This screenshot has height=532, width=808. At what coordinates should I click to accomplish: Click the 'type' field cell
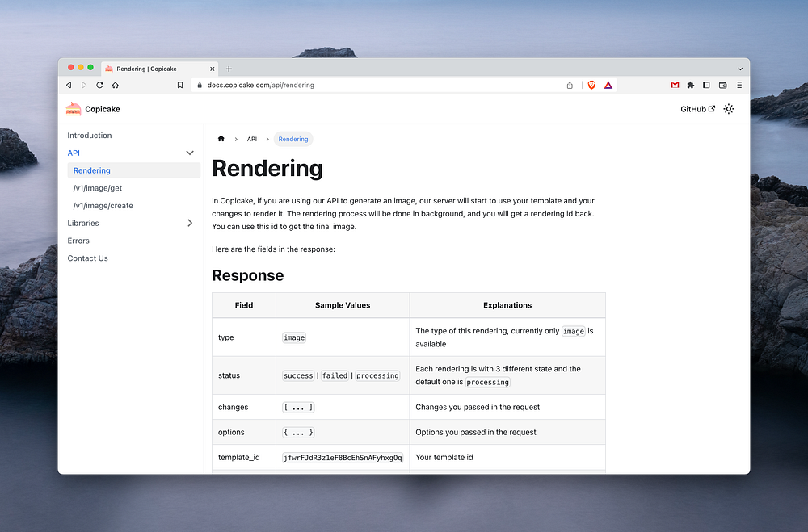[x=244, y=337]
